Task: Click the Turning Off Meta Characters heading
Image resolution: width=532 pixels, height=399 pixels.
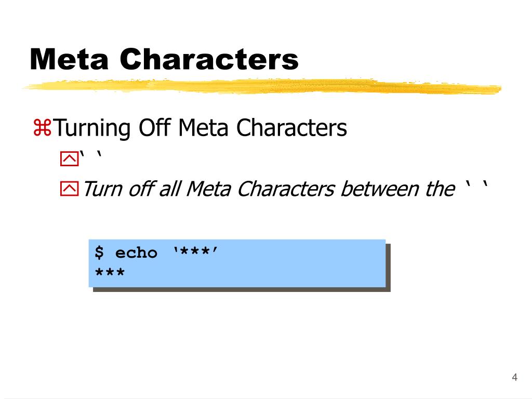Action: coord(200,128)
